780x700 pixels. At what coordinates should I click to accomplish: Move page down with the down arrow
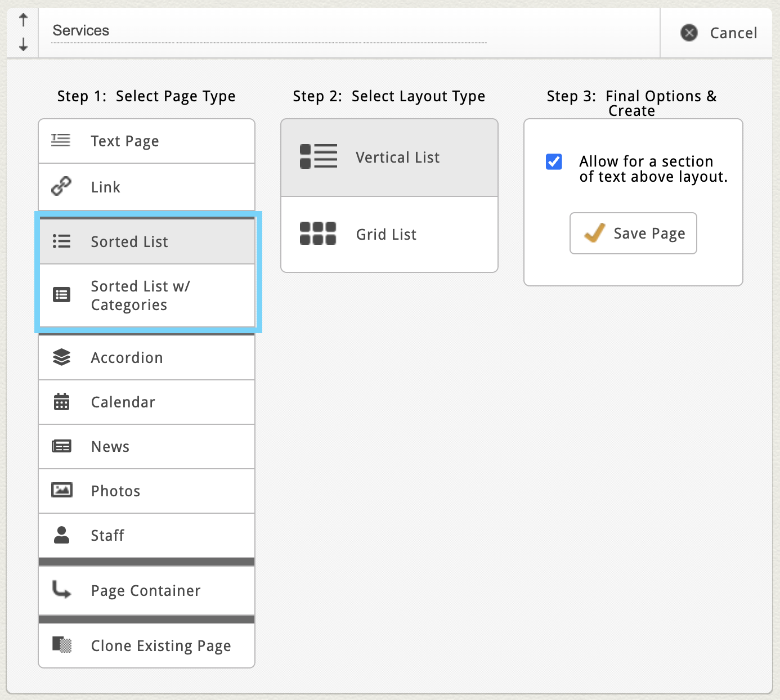pos(23,44)
